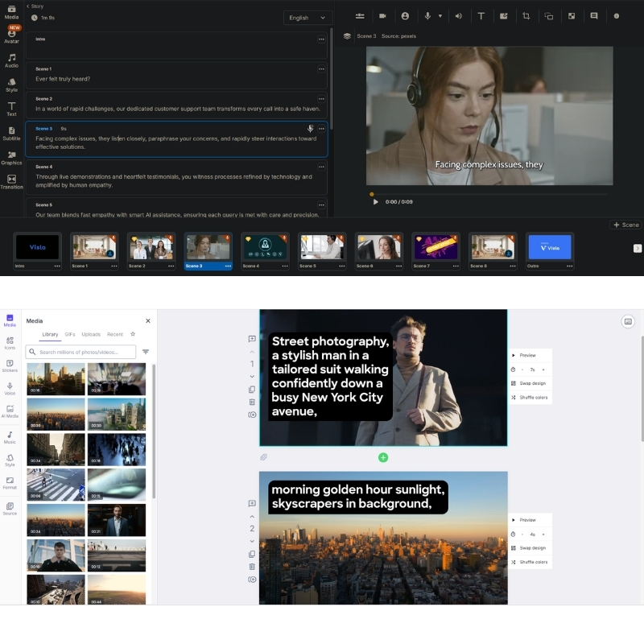Select the GIFs tab in the Media panel
Viewport: 644px width, 644px height.
72,334
